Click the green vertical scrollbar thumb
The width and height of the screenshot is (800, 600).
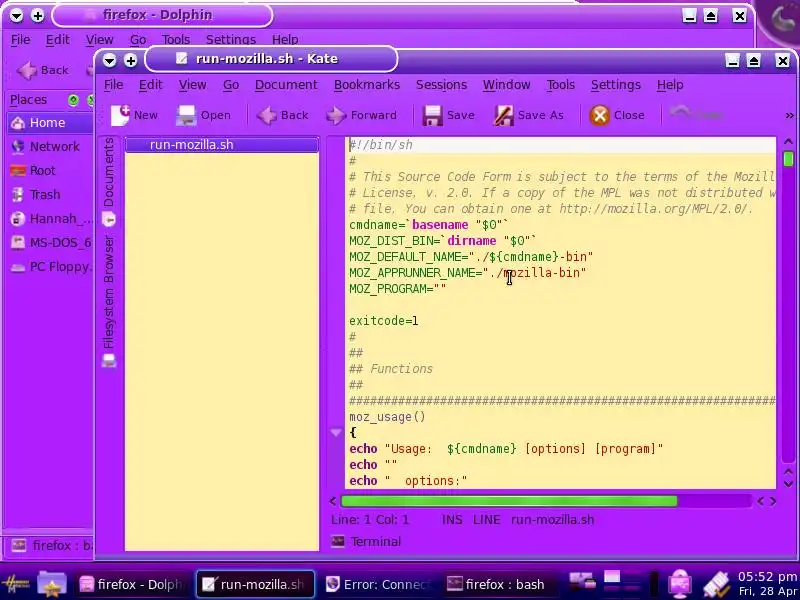coord(788,159)
